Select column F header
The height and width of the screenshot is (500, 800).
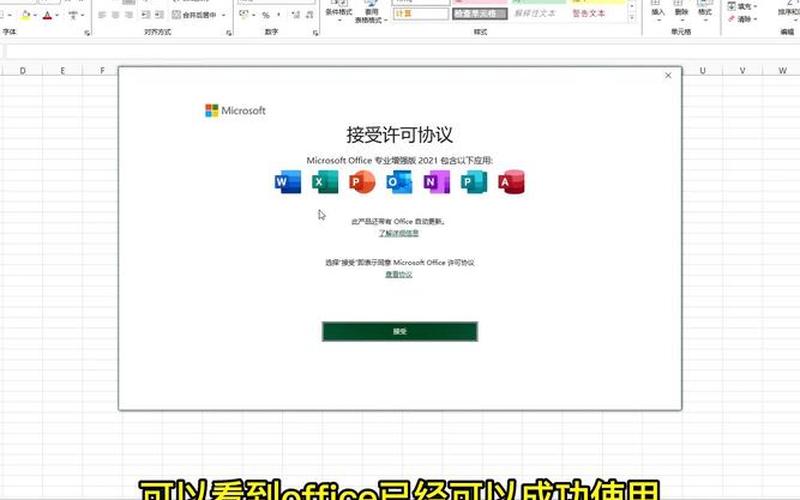102,70
